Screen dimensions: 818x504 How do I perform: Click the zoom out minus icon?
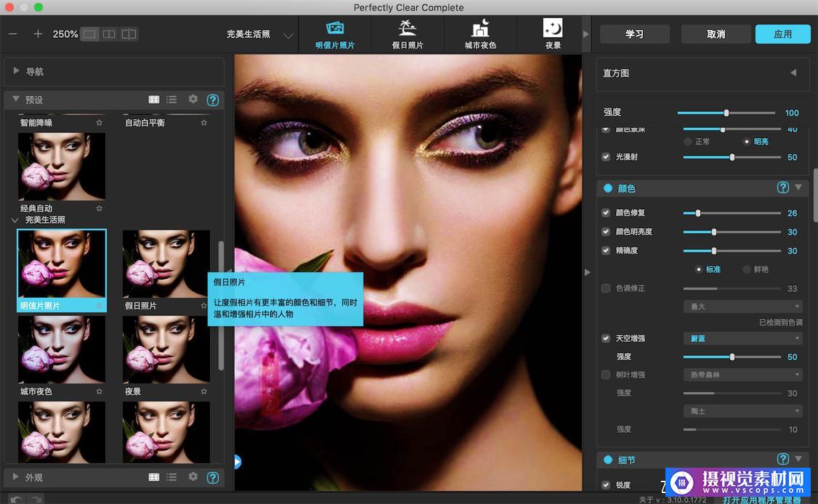pyautogui.click(x=13, y=34)
